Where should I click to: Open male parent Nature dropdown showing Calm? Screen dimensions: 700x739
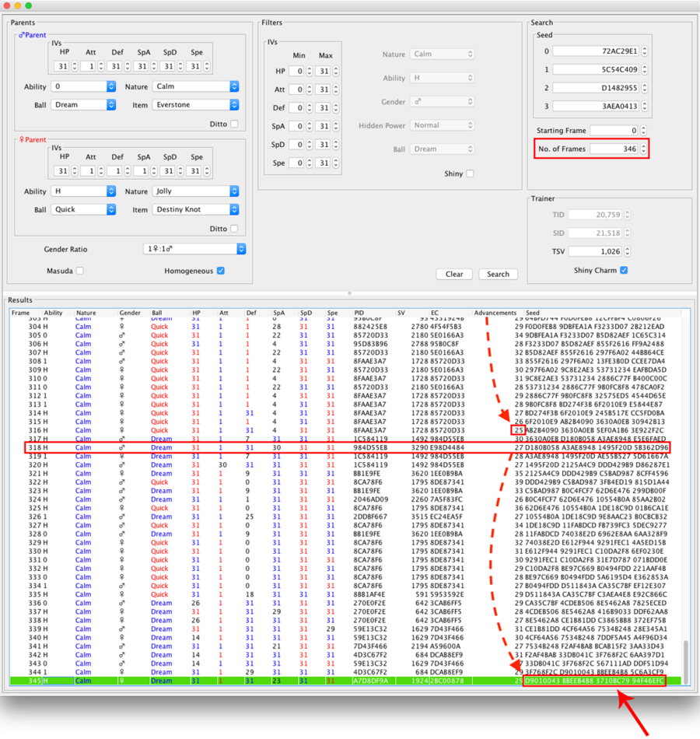pos(196,86)
